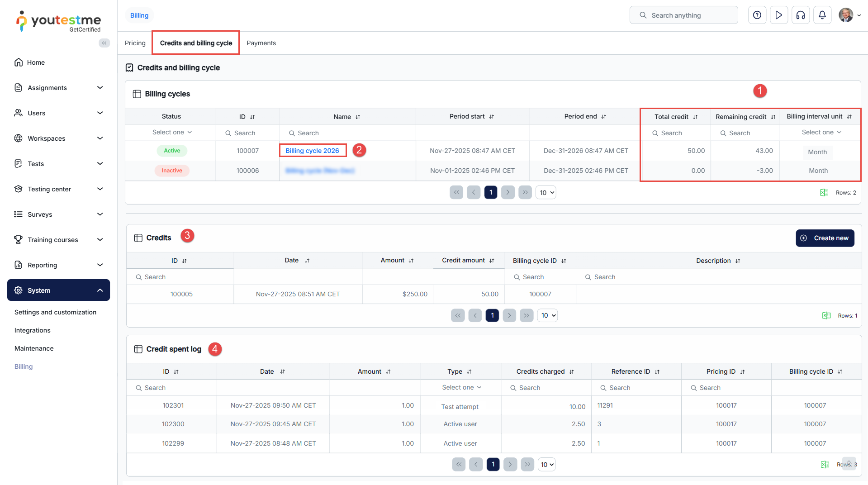
Task: Open Billing interval unit filter dropdown
Action: tap(821, 133)
